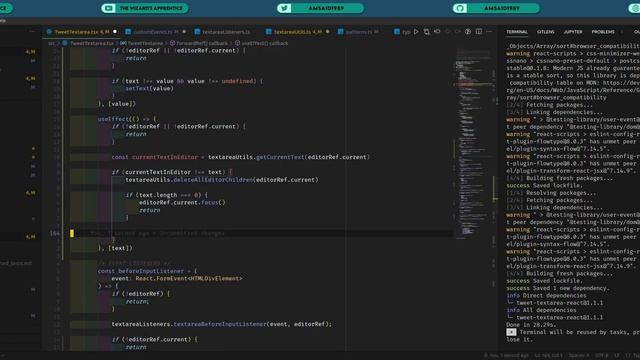Click the UTF-8 encoding status entry

602,356
